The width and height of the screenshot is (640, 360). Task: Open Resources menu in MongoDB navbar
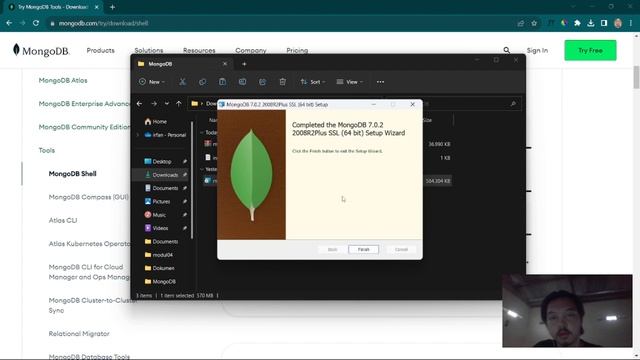coord(199,51)
